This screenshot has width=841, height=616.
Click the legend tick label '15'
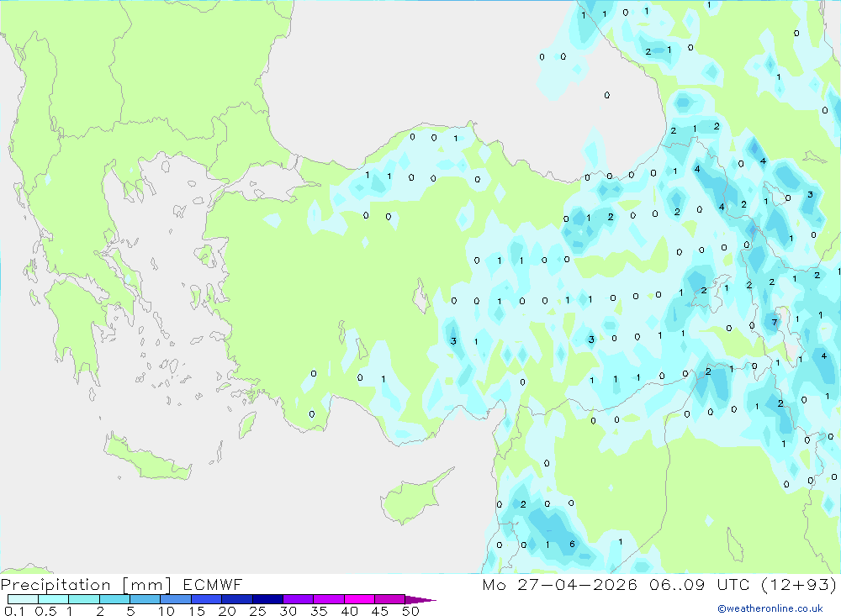[196, 611]
